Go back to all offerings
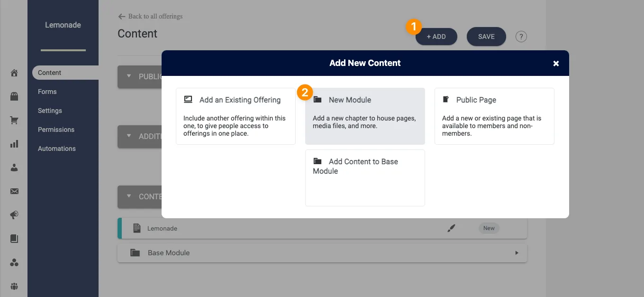Screen dimensions: 644x297 150,16
